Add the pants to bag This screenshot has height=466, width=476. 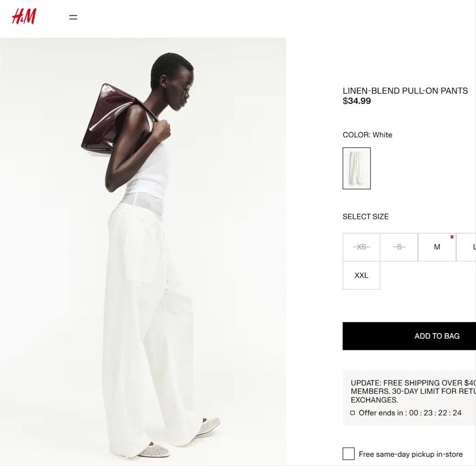pos(409,336)
